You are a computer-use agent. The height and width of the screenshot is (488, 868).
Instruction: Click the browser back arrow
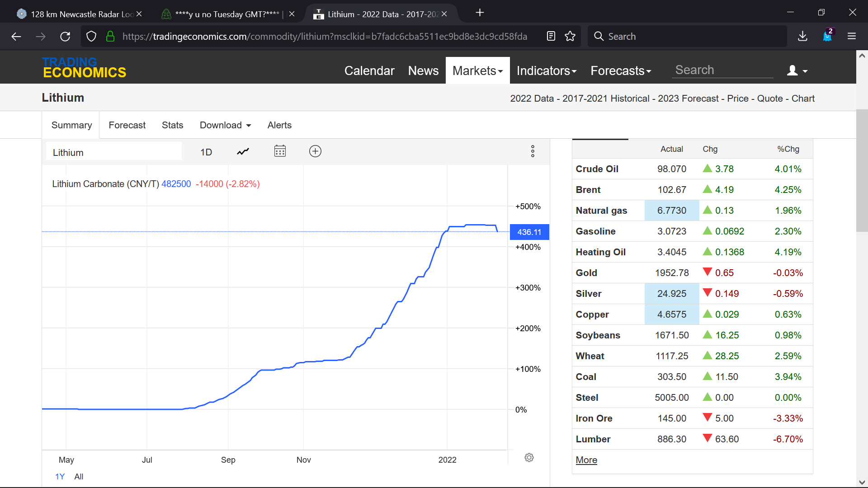pyautogui.click(x=16, y=37)
